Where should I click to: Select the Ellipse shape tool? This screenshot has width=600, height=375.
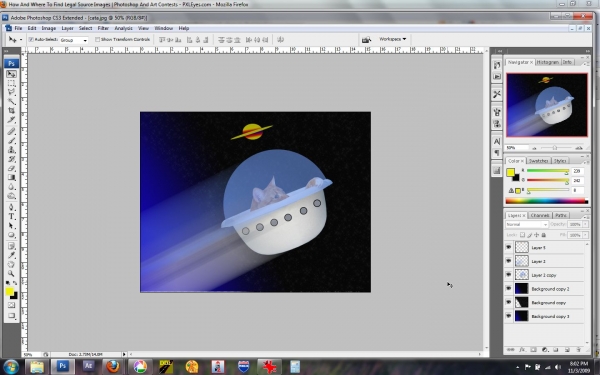pos(11,235)
